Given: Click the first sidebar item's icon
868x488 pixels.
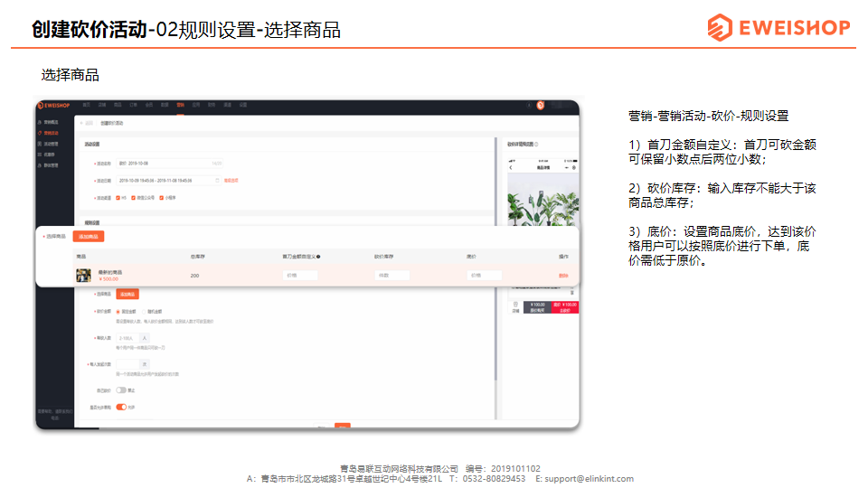Looking at the screenshot, I should point(40,122).
